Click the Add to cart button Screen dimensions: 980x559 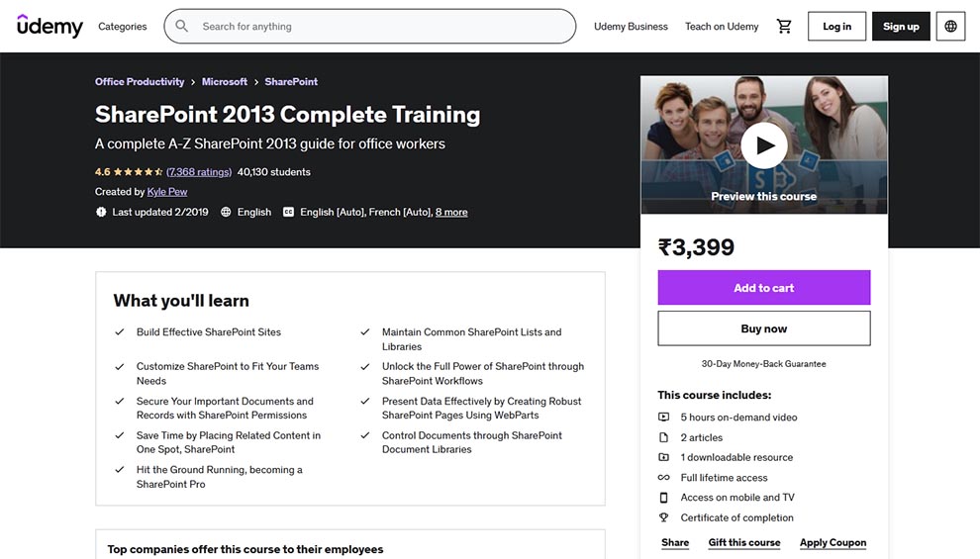click(x=764, y=288)
